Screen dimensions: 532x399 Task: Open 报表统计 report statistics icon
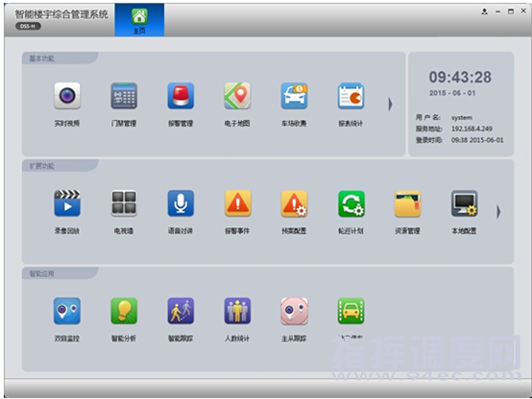(351, 96)
